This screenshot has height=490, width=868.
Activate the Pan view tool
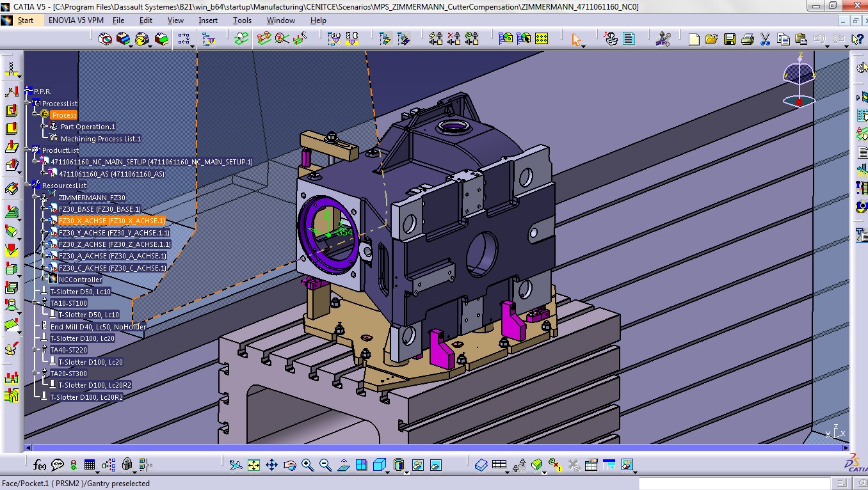[271, 465]
